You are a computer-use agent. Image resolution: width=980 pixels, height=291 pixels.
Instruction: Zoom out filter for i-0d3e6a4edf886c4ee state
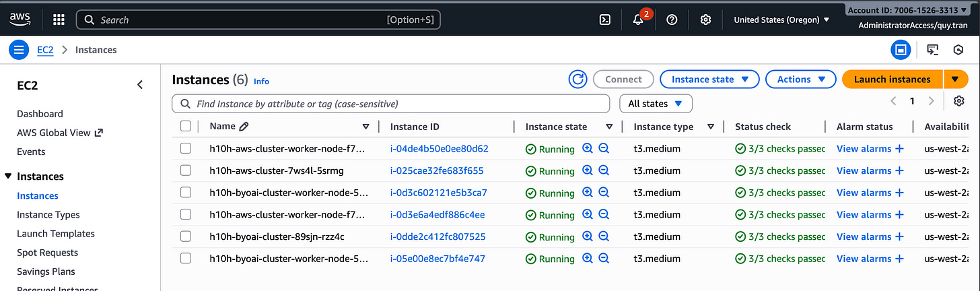pos(604,215)
